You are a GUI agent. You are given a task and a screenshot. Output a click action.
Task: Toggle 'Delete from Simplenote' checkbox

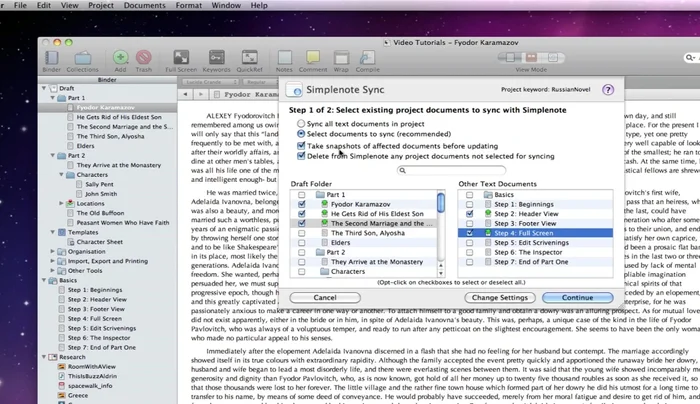301,156
